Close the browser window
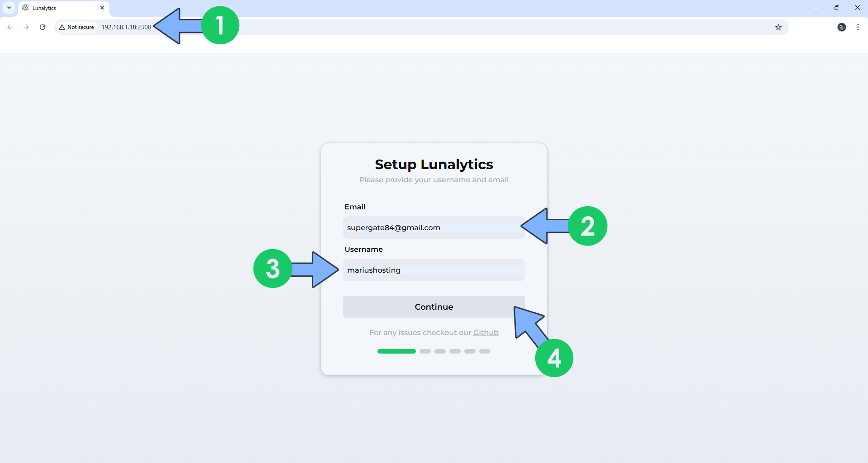Image resolution: width=868 pixels, height=463 pixels. pyautogui.click(x=858, y=8)
